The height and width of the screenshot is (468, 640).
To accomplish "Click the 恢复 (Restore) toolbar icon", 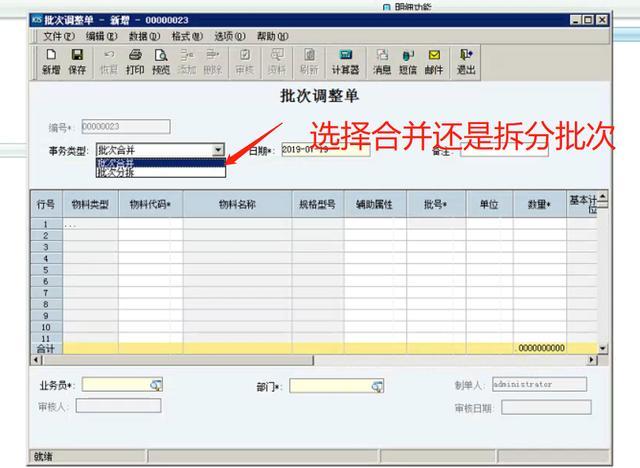I will pos(109,62).
